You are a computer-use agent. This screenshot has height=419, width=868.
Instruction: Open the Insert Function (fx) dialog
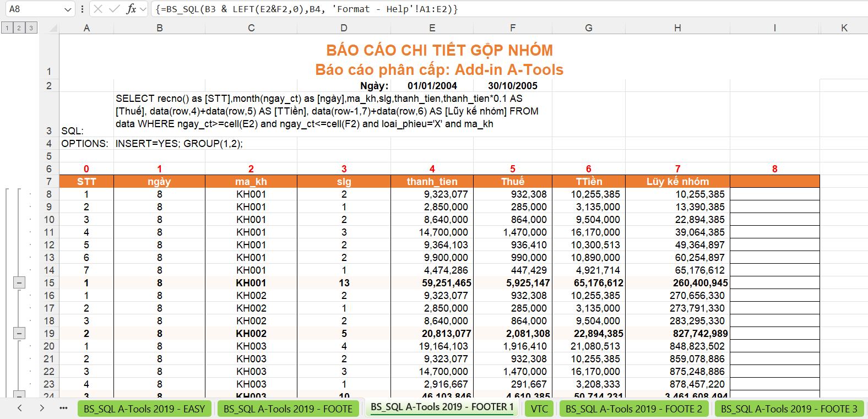131,9
